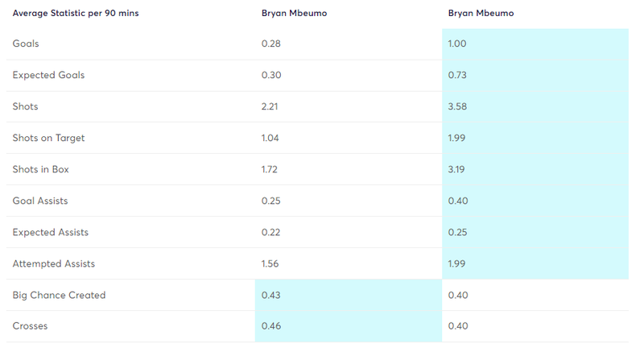Select the highlighted Goals value 1.00
The height and width of the screenshot is (348, 644).
(457, 43)
